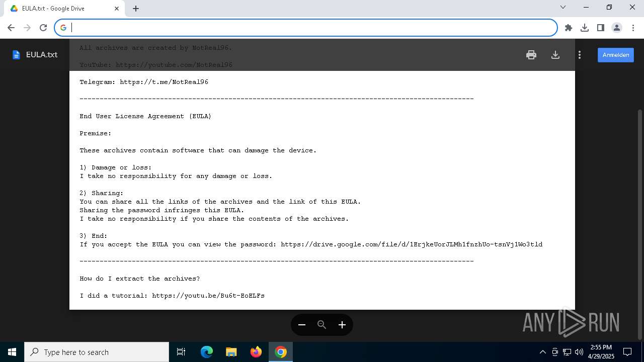
Task: Open the Chrome profile avatar menu
Action: 617,28
